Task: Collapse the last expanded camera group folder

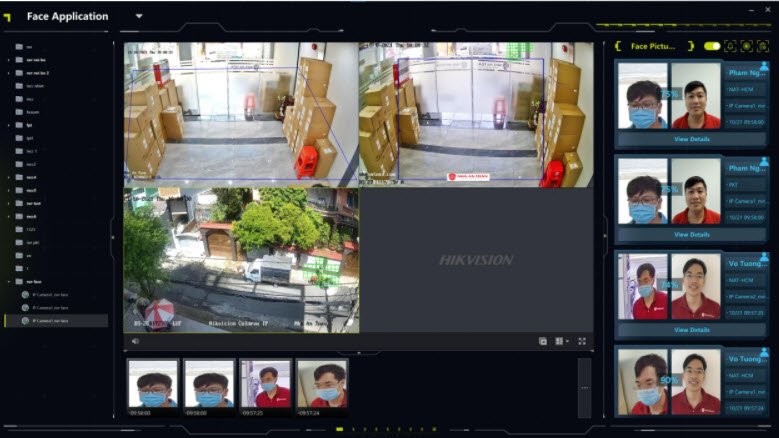Action: (x=9, y=282)
